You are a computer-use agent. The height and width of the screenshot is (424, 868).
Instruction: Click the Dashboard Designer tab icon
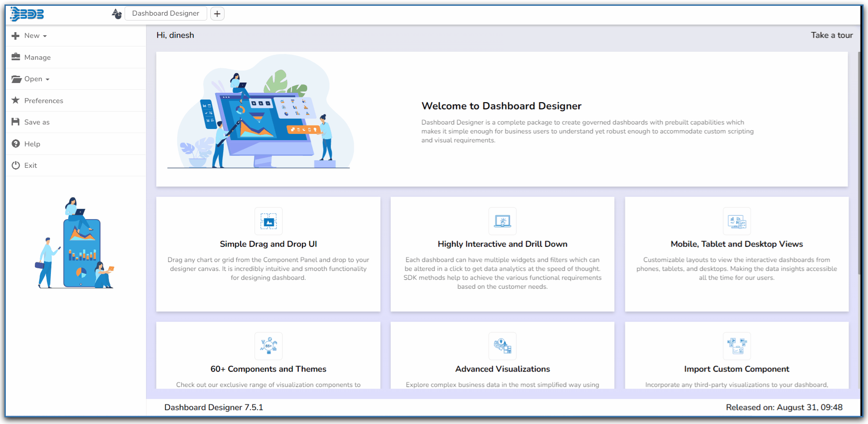coord(117,14)
